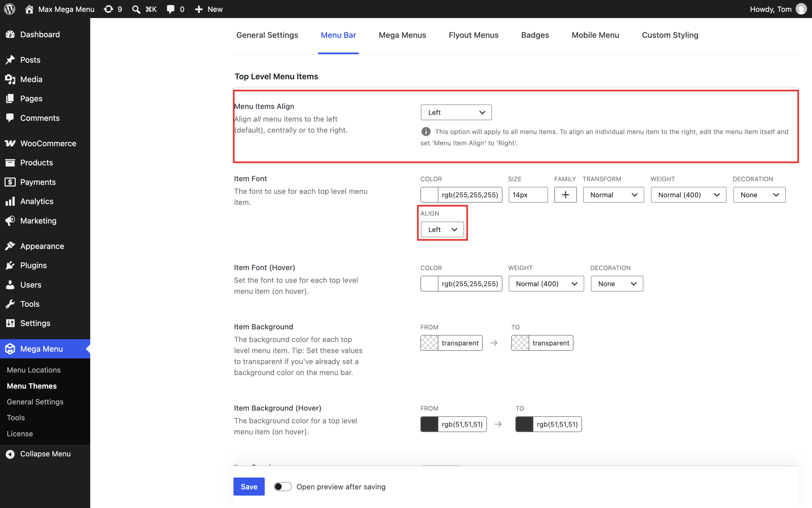The height and width of the screenshot is (508, 812).
Task: Click the Posts pin icon
Action: click(x=10, y=60)
